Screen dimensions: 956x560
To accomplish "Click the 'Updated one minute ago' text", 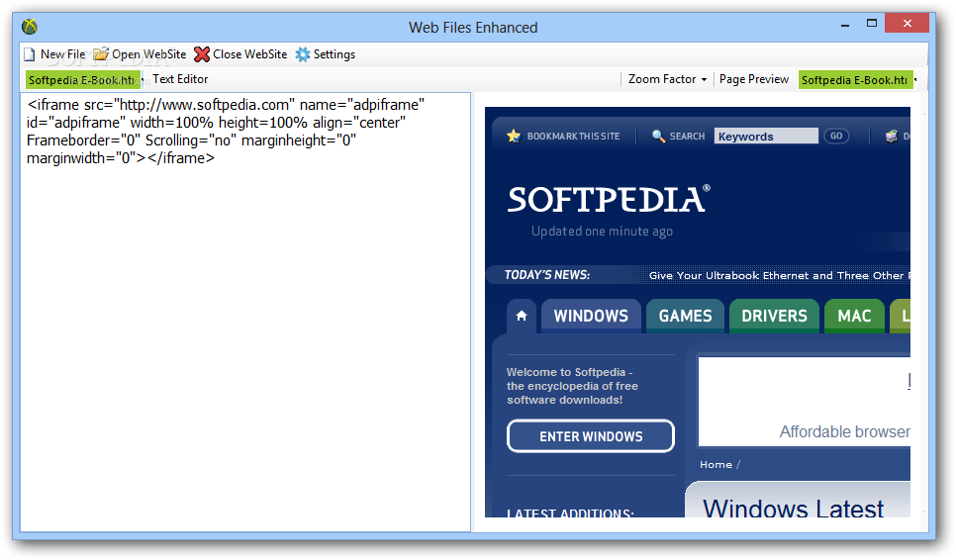I will pos(602,231).
